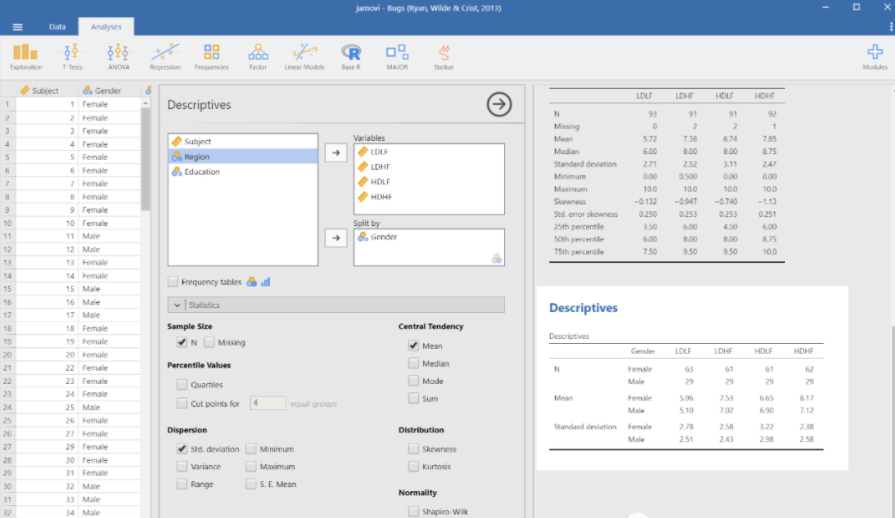Collapse options panel with circled arrow
Image resolution: width=895 pixels, height=518 pixels.
(498, 104)
